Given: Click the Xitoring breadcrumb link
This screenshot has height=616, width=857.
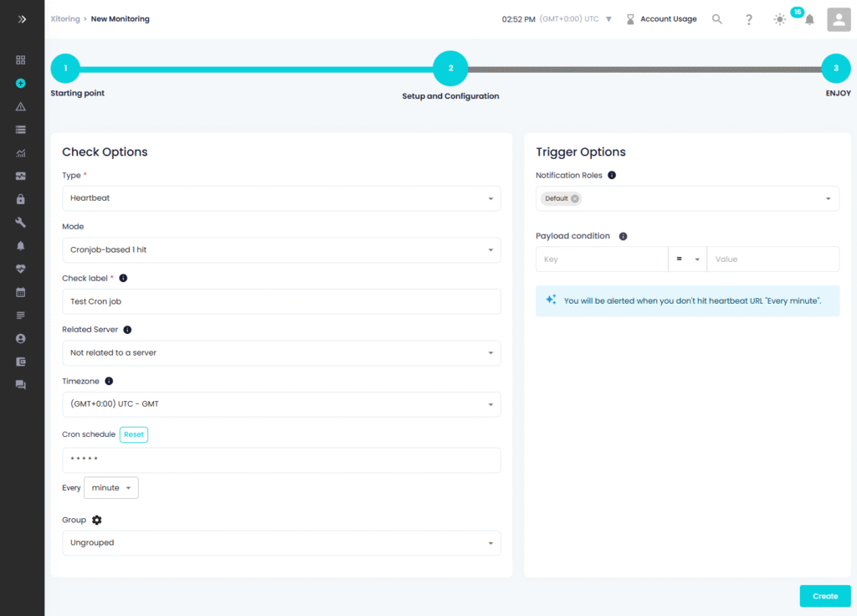Looking at the screenshot, I should click(65, 18).
